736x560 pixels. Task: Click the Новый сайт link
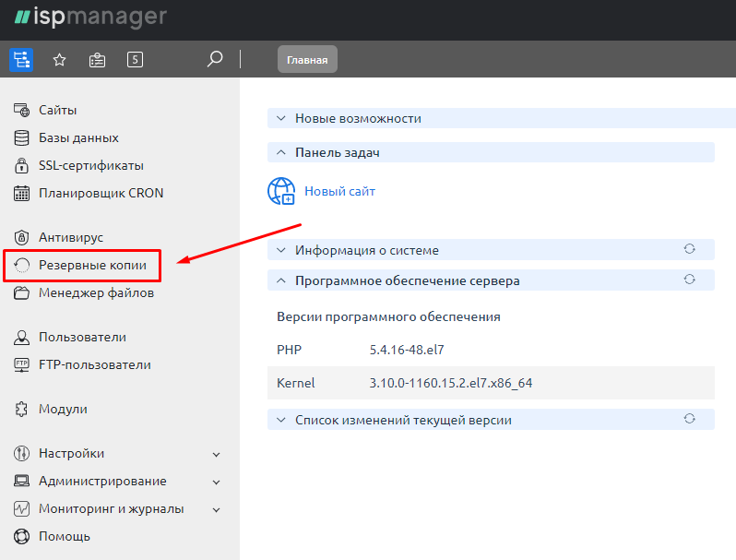pyautogui.click(x=339, y=192)
